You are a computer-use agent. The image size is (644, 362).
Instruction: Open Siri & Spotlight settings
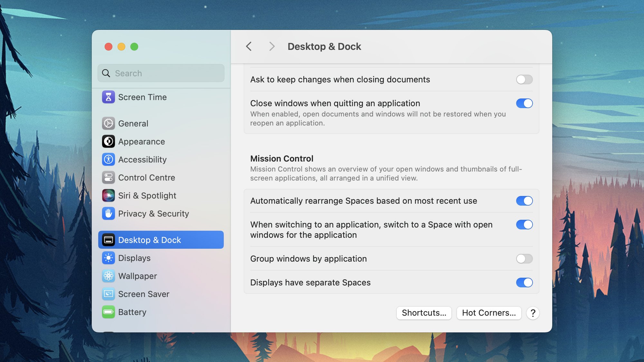coord(147,195)
